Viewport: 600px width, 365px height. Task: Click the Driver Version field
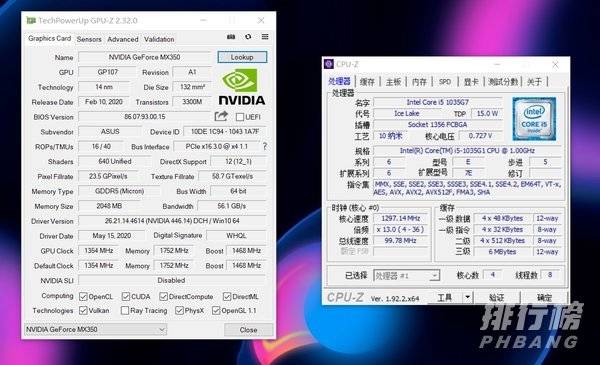click(x=172, y=221)
